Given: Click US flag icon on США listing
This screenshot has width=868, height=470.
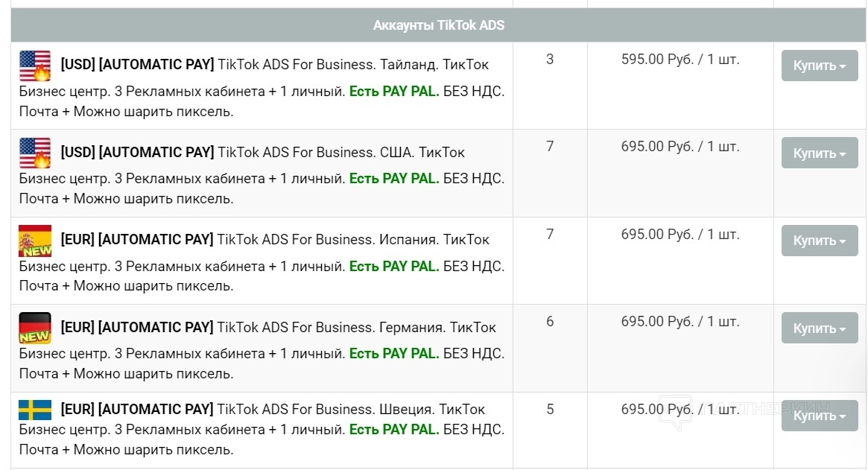Looking at the screenshot, I should point(35,153).
